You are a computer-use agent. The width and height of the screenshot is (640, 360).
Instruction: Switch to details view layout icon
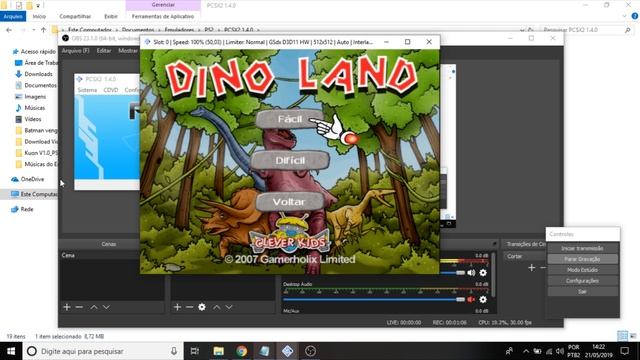pos(622,336)
